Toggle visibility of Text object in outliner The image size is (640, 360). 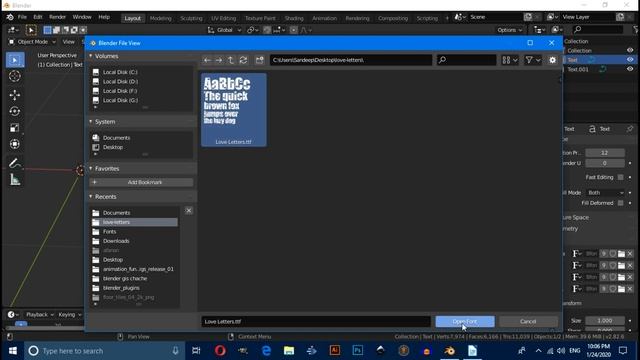tap(630, 60)
